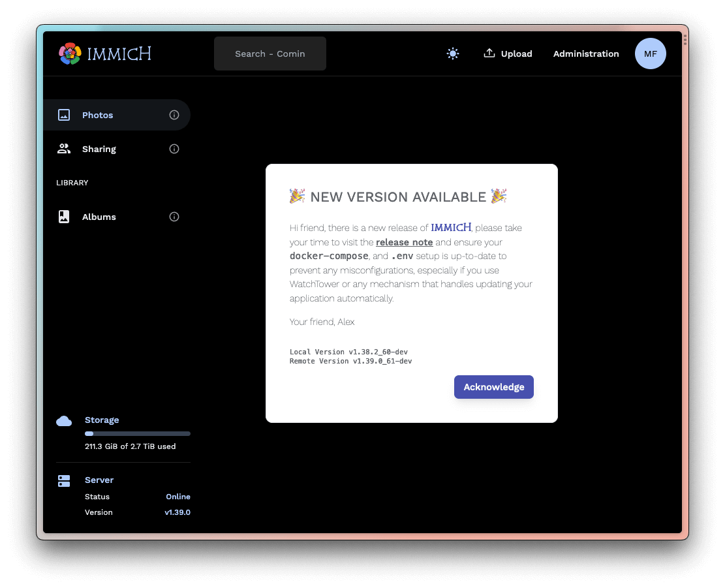Click into the Search input field
The image size is (725, 588).
(x=270, y=54)
